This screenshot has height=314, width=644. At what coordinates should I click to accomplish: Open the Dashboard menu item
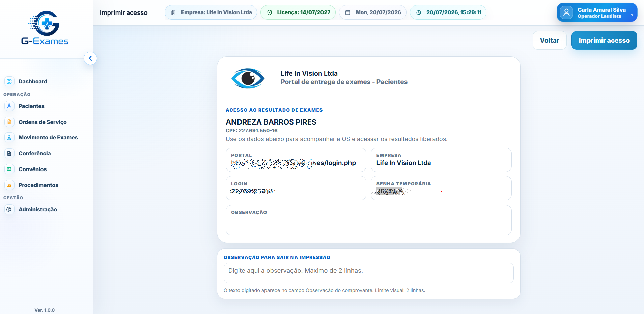33,81
